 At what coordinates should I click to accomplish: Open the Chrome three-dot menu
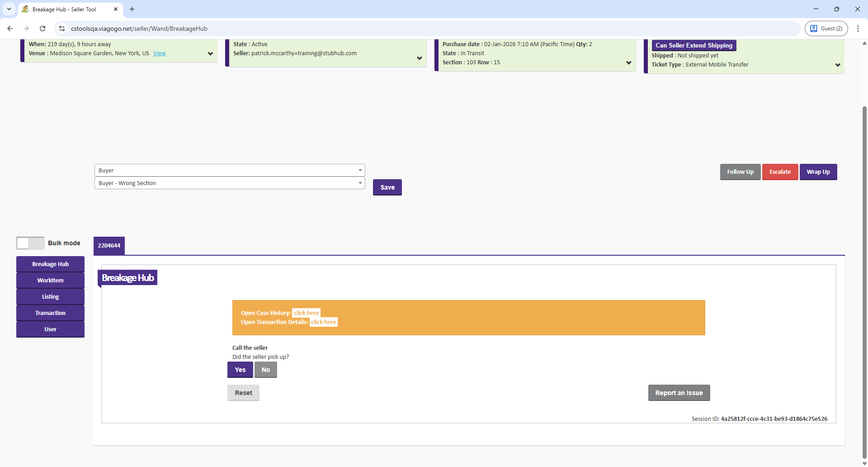pos(858,29)
